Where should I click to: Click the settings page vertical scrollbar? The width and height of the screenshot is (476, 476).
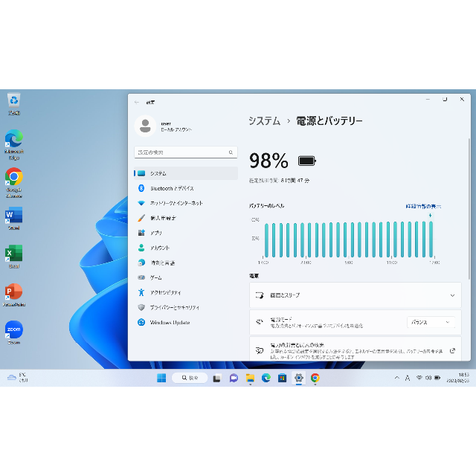(x=469, y=209)
